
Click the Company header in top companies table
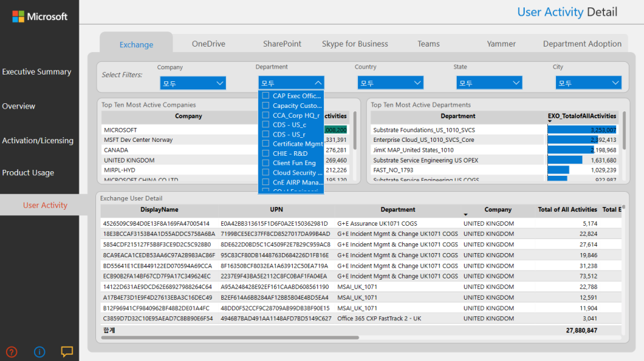tap(189, 116)
